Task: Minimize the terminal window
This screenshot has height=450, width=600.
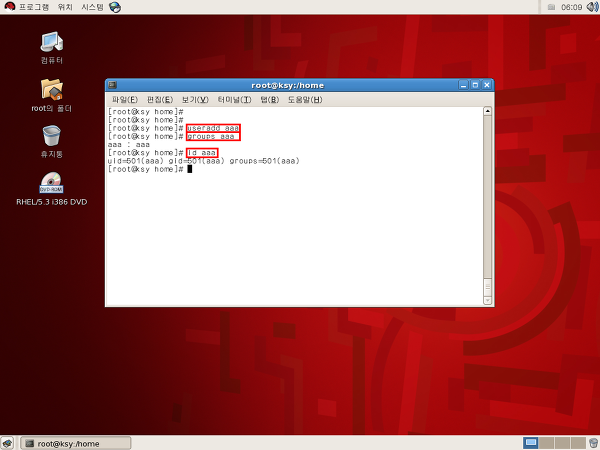Action: 463,85
